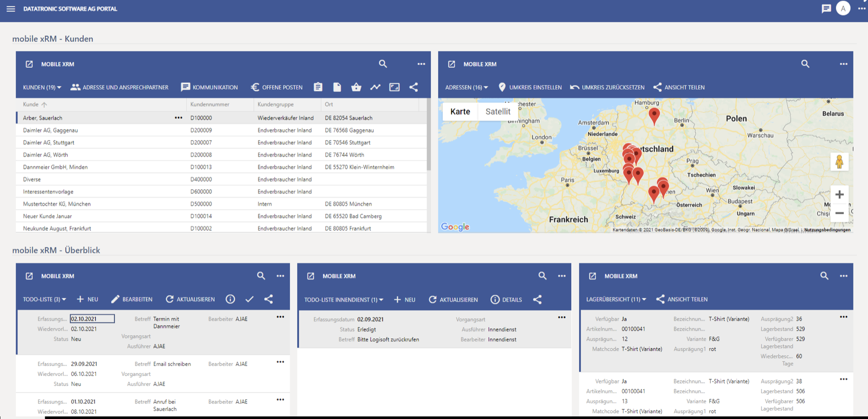868x419 pixels.
Task: Search in the Kunden Mobile XRM panel
Action: 383,64
